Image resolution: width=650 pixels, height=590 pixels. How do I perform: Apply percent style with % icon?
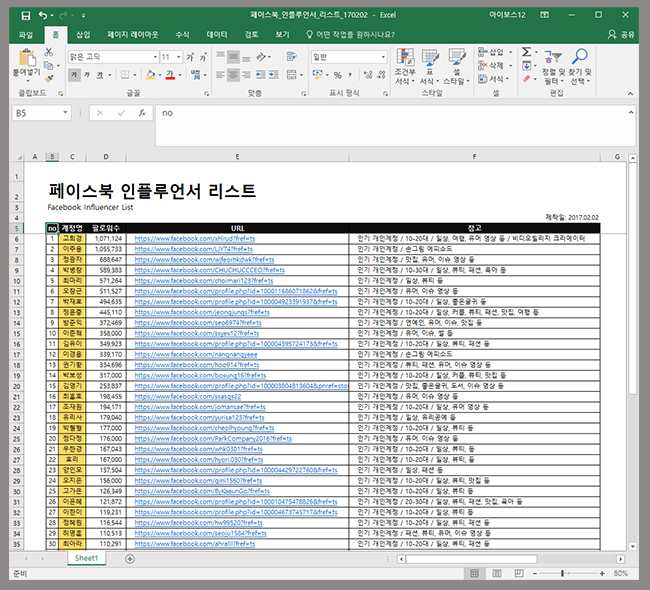338,75
